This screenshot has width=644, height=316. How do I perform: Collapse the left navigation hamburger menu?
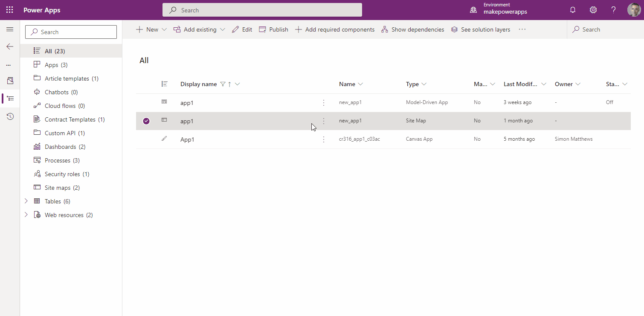point(10,29)
